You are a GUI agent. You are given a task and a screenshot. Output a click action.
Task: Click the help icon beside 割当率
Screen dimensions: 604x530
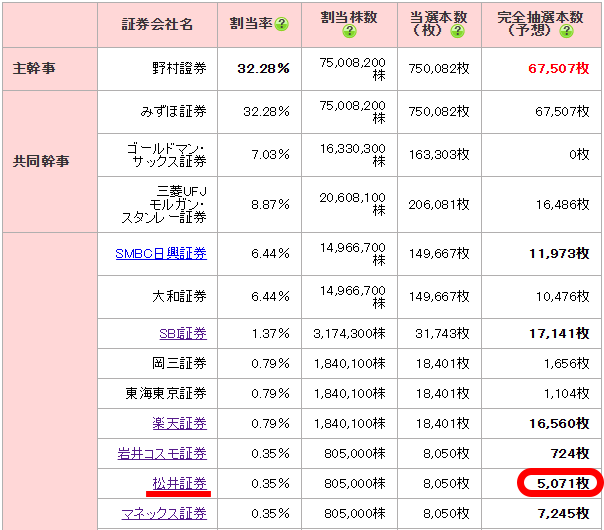pos(282,24)
